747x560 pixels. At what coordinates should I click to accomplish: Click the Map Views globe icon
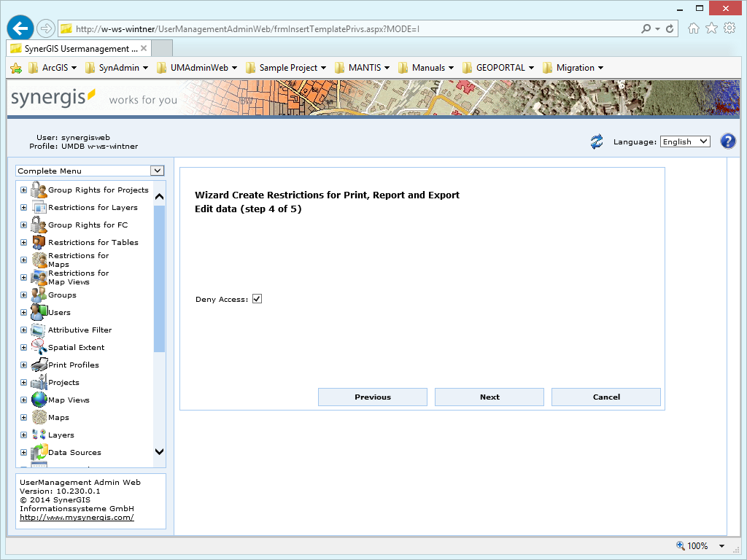pos(38,400)
